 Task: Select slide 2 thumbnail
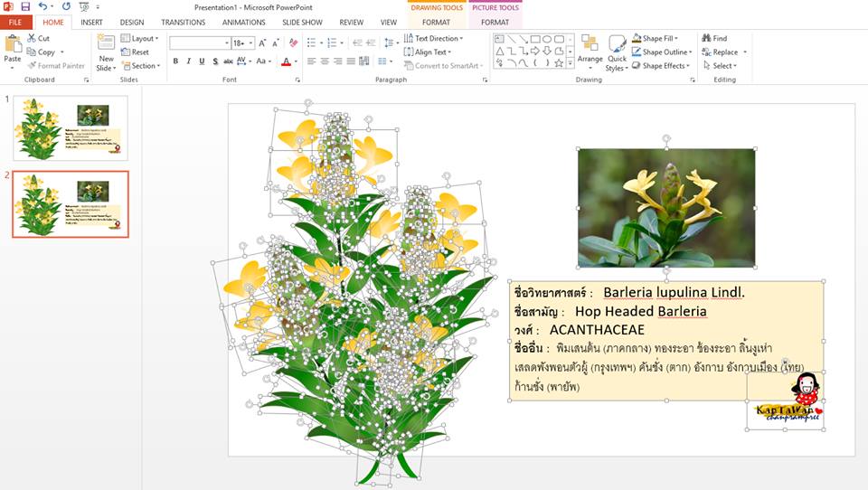[x=71, y=204]
